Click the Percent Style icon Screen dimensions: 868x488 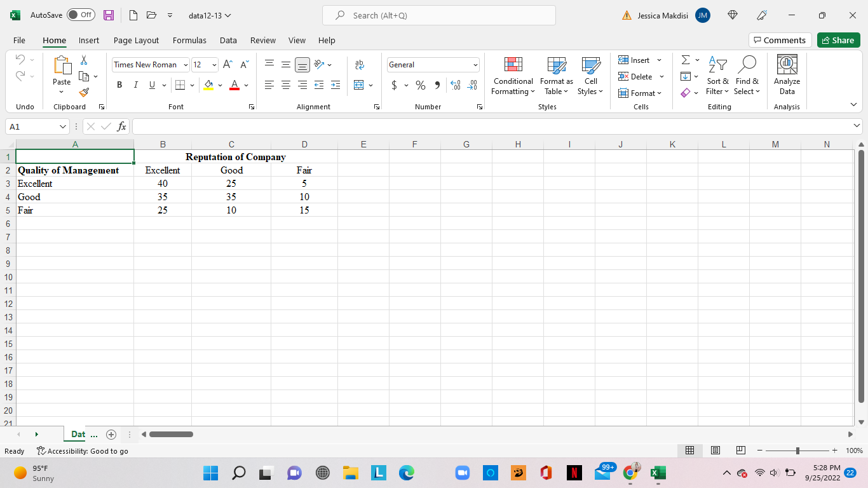pyautogui.click(x=420, y=85)
